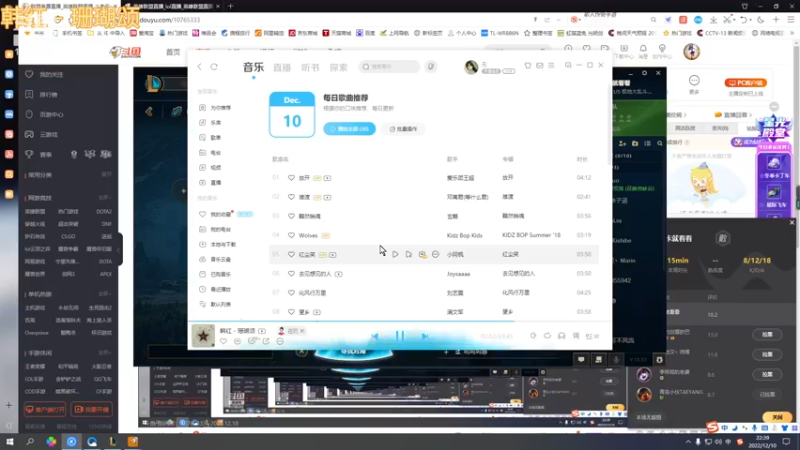Viewport: 800px width, 450px height.
Task: Remove song 05 with the minus icon
Action: coord(435,254)
